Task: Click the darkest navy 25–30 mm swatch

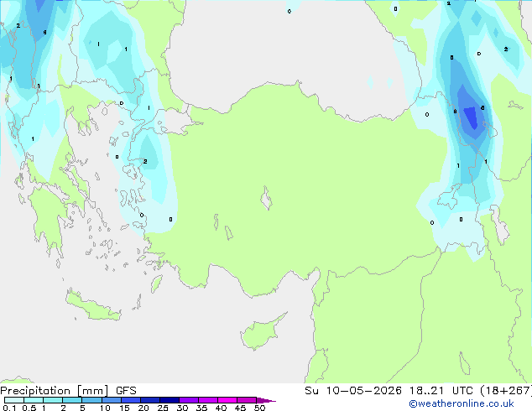Action: pos(170,400)
